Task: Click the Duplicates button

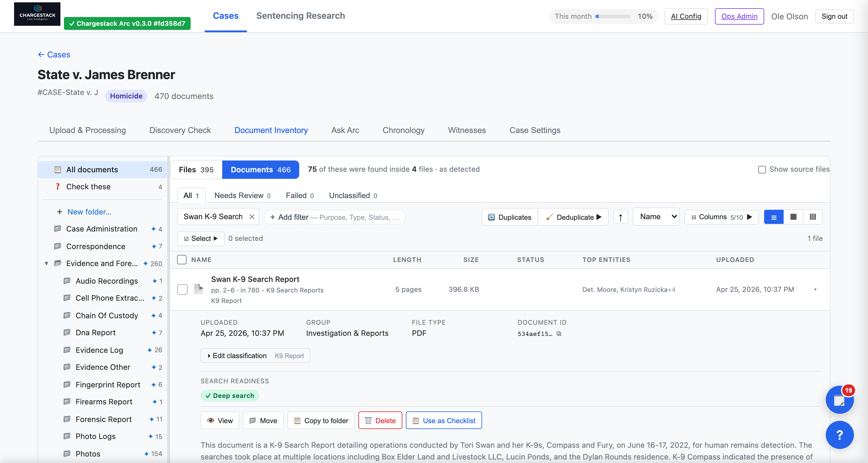Action: [509, 217]
